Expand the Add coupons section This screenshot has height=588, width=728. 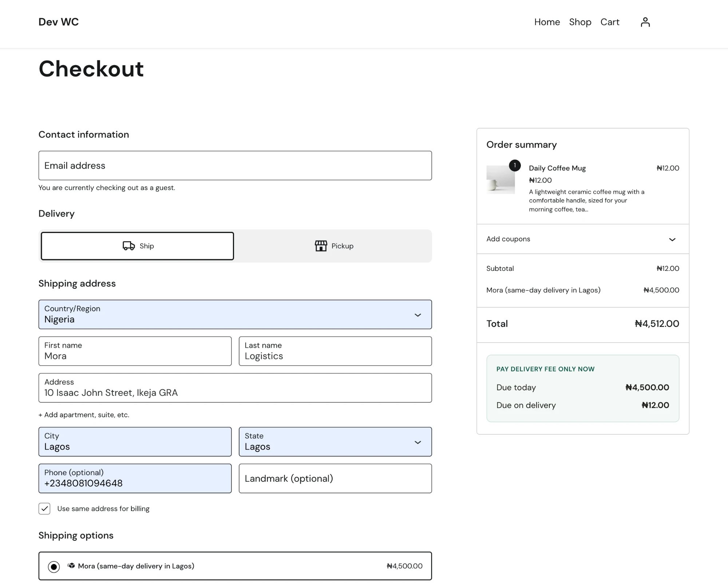coord(583,239)
